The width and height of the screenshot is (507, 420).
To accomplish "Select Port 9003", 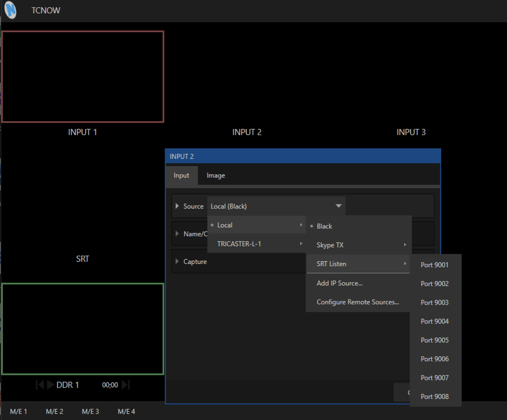I will (435, 302).
